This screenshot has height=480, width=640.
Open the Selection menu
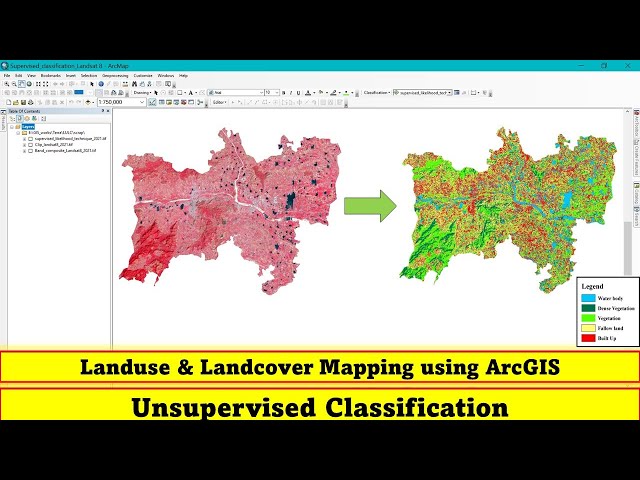tap(89, 76)
